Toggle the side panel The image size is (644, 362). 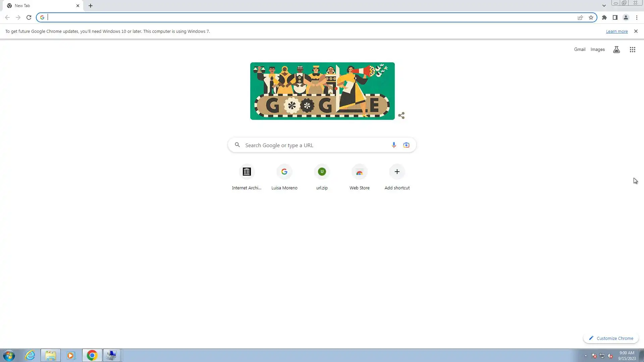(615, 17)
